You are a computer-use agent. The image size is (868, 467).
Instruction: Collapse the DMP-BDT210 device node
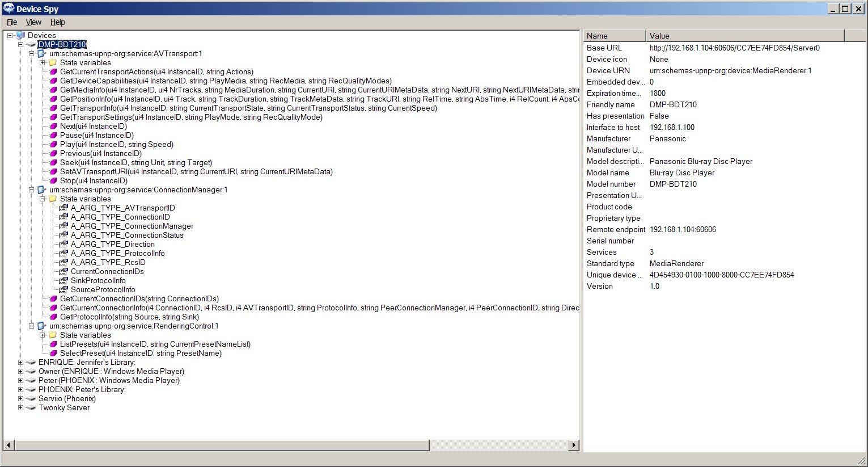[x=21, y=45]
